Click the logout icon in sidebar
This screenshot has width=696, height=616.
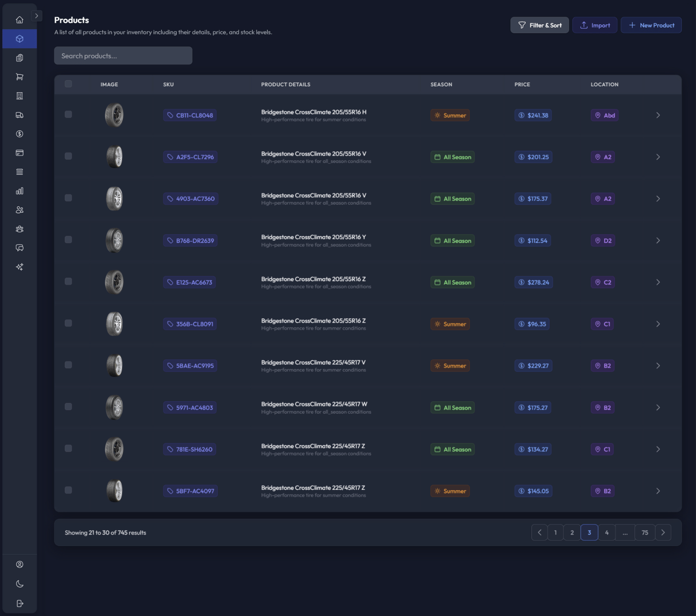click(19, 603)
